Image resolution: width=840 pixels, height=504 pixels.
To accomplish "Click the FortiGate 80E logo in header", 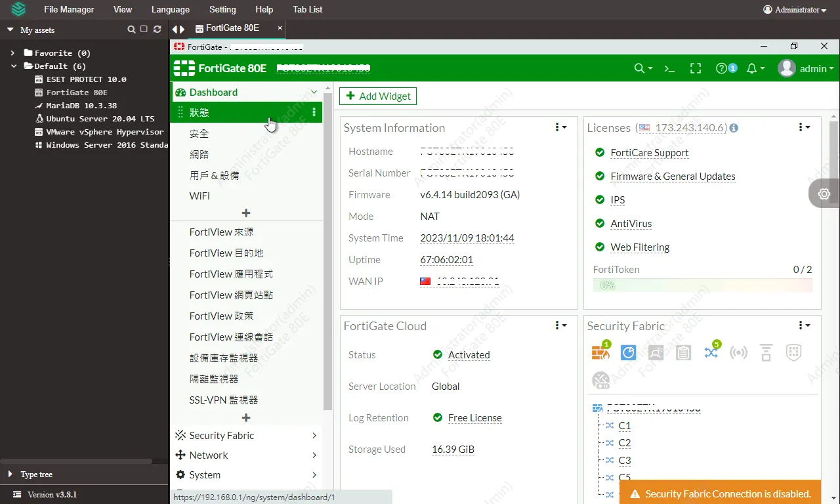I will 184,68.
